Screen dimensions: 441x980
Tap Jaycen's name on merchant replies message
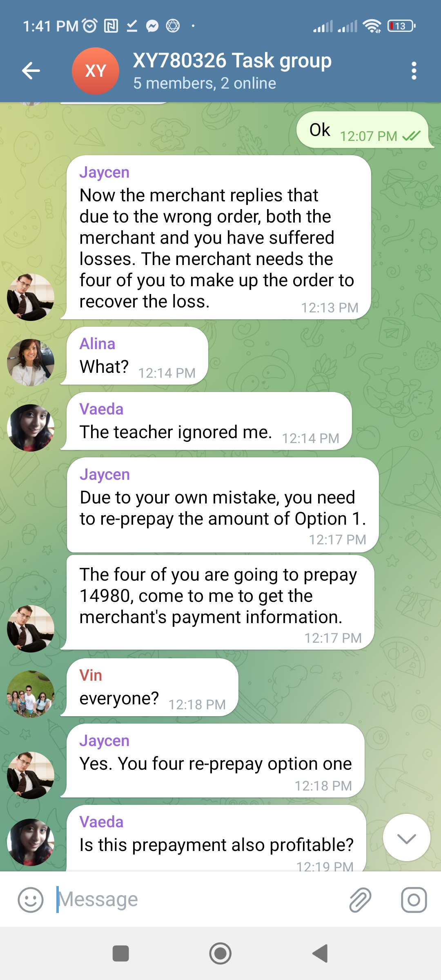click(x=105, y=172)
